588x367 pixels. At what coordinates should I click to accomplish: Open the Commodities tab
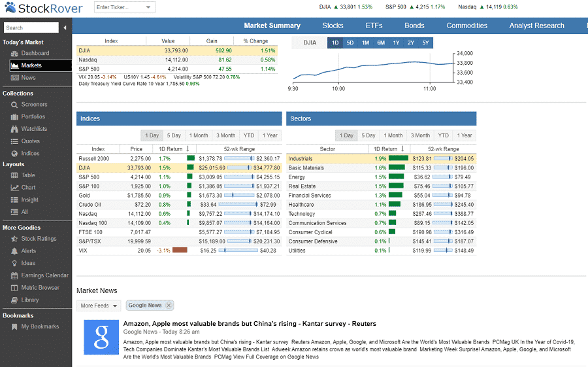[466, 26]
